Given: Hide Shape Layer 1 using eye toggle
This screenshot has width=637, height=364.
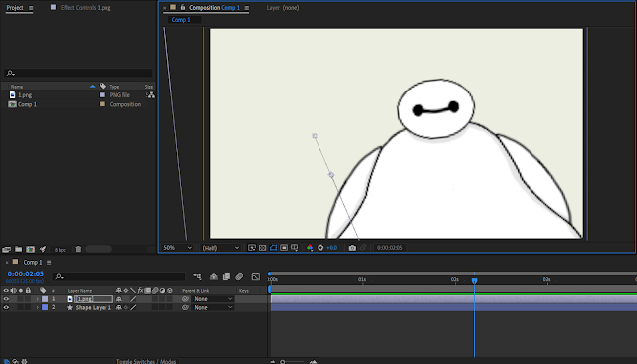Looking at the screenshot, I should point(6,307).
